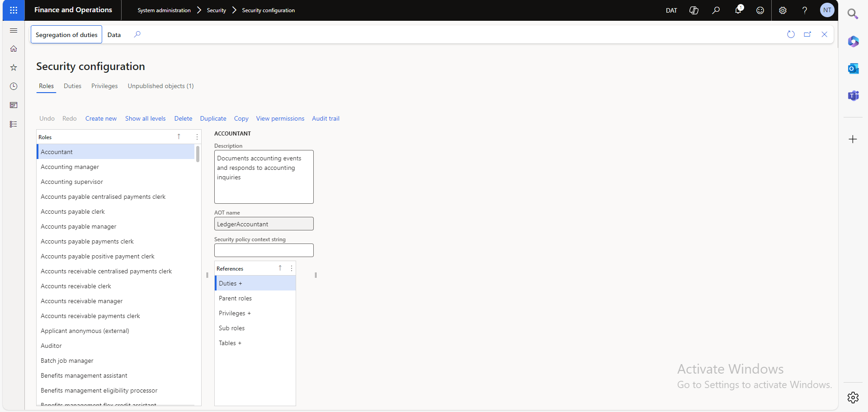Click View permissions link
Viewport: 868px width, 412px height.
click(x=280, y=118)
